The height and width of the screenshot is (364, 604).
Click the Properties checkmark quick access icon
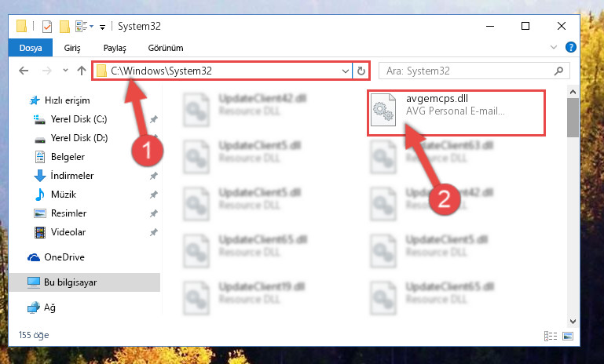[47, 27]
